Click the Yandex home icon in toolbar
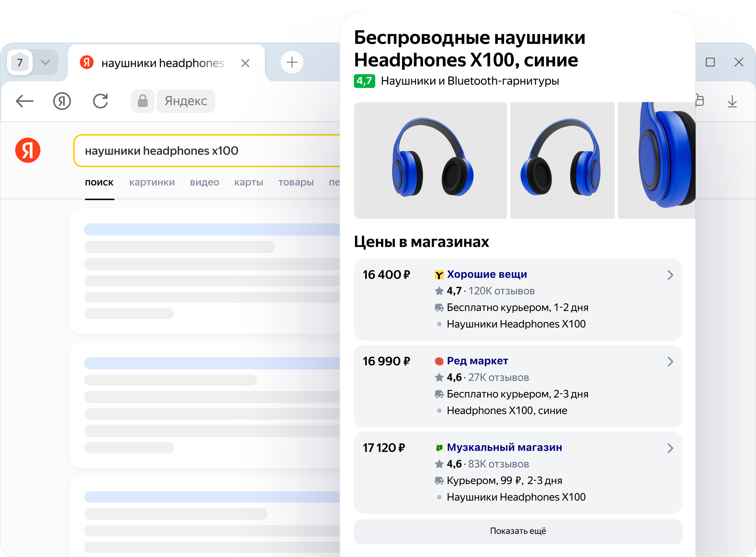The height and width of the screenshot is (557, 756). [x=62, y=101]
